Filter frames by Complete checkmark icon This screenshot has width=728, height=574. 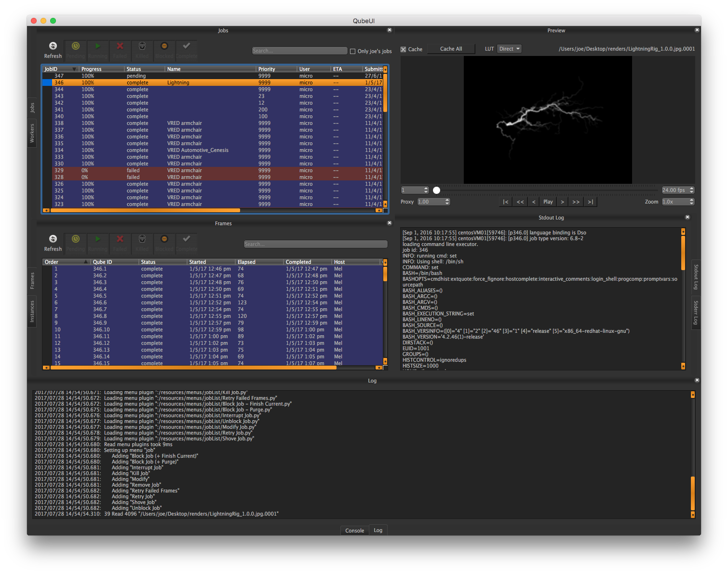[x=187, y=239]
